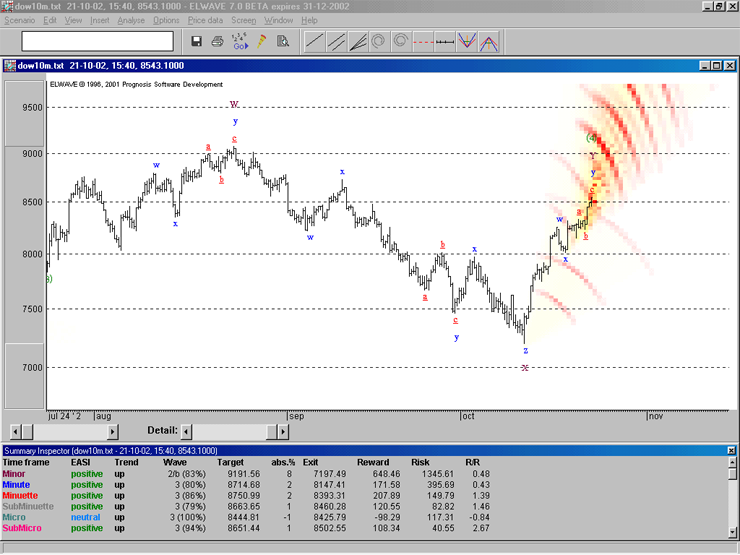Open the Analyse menu
The height and width of the screenshot is (555, 740).
130,20
